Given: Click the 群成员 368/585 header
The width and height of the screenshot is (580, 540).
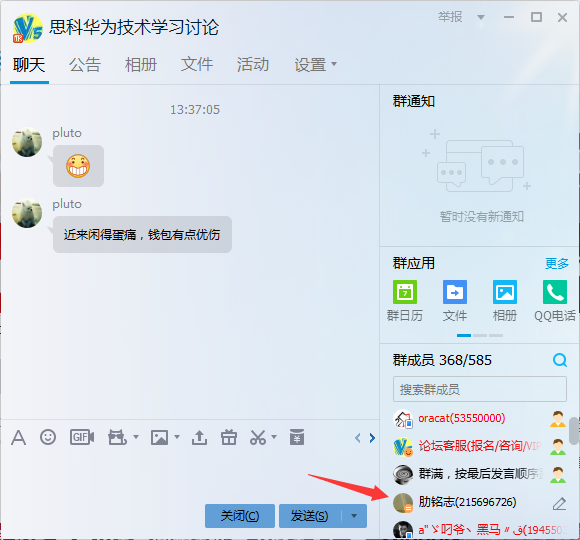Looking at the screenshot, I should coord(442,360).
